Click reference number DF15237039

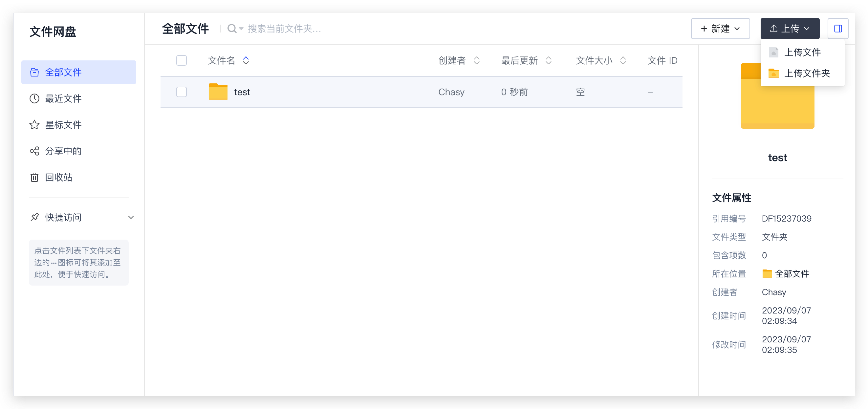click(x=787, y=219)
